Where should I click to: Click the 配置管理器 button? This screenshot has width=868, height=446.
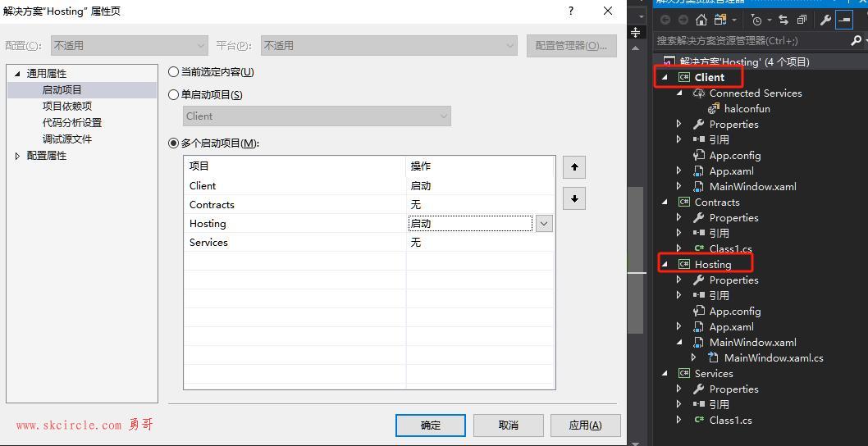(571, 45)
